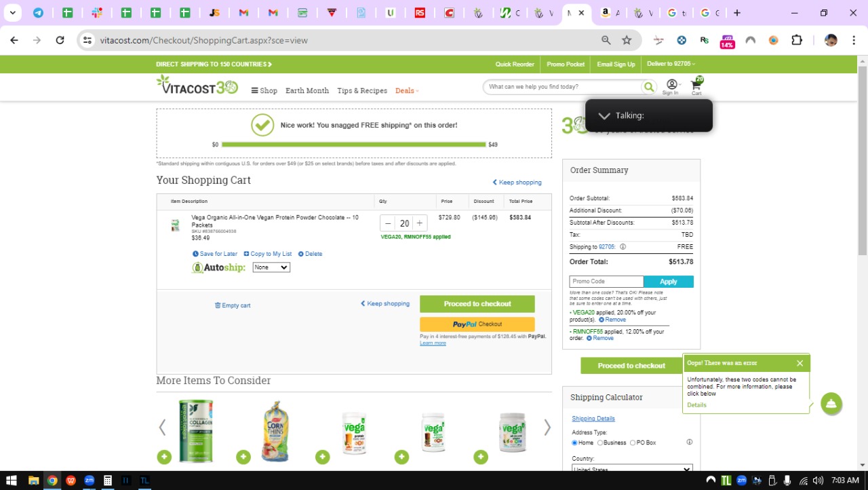Select the Business address type
This screenshot has height=490, width=868.
tap(600, 443)
